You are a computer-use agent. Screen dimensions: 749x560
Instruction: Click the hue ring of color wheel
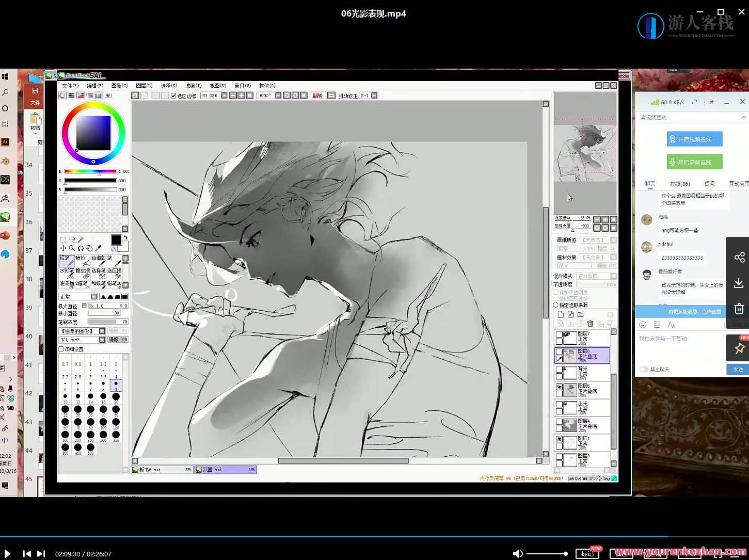(x=93, y=106)
